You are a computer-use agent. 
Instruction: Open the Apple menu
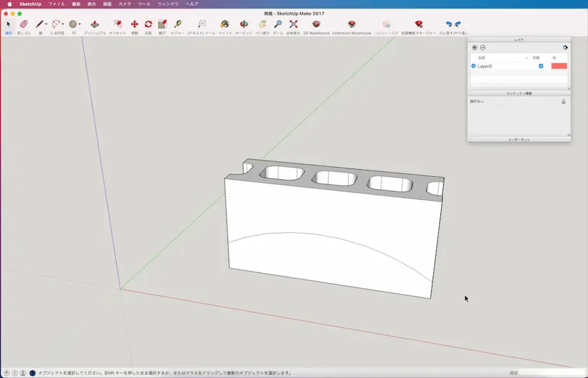click(10, 4)
